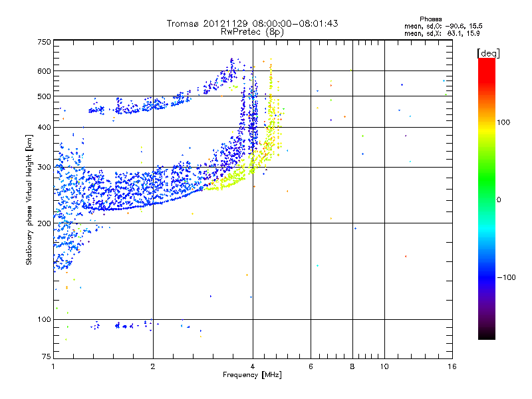Click the "400" height axis label
This screenshot has height=399, width=532.
[44, 127]
